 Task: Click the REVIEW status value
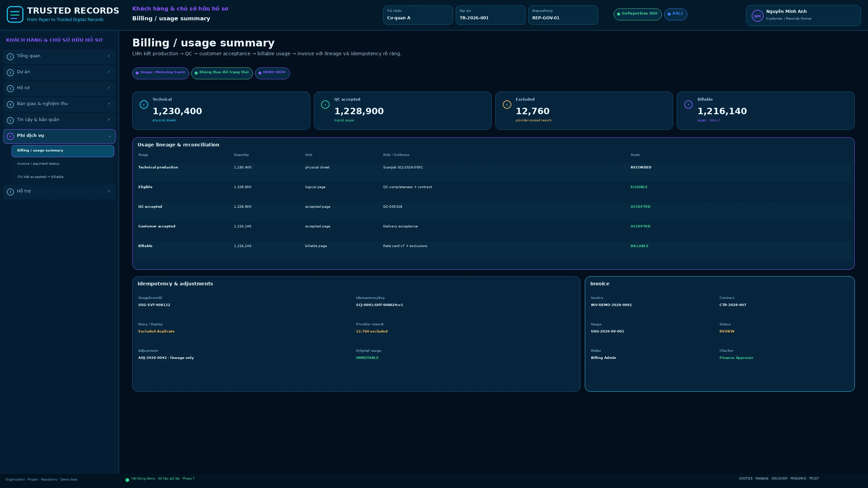(727, 331)
